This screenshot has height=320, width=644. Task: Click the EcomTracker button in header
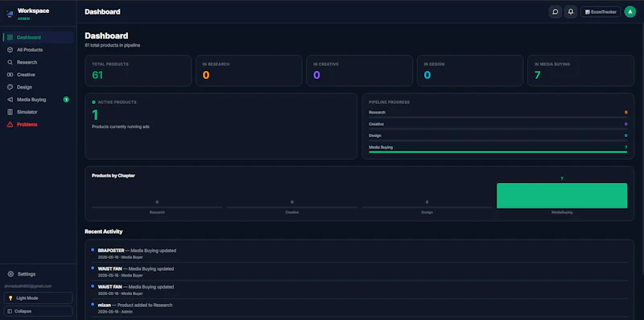coord(601,12)
